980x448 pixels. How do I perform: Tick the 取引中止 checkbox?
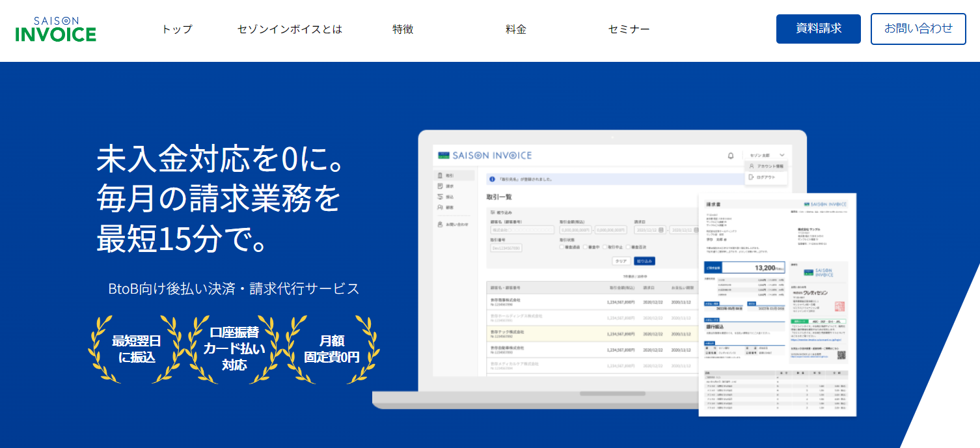pos(605,247)
